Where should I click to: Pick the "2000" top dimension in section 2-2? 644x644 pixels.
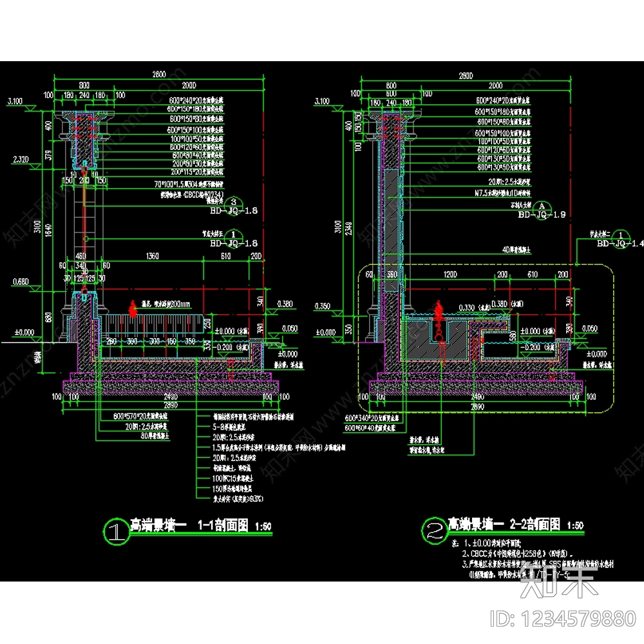pos(495,86)
